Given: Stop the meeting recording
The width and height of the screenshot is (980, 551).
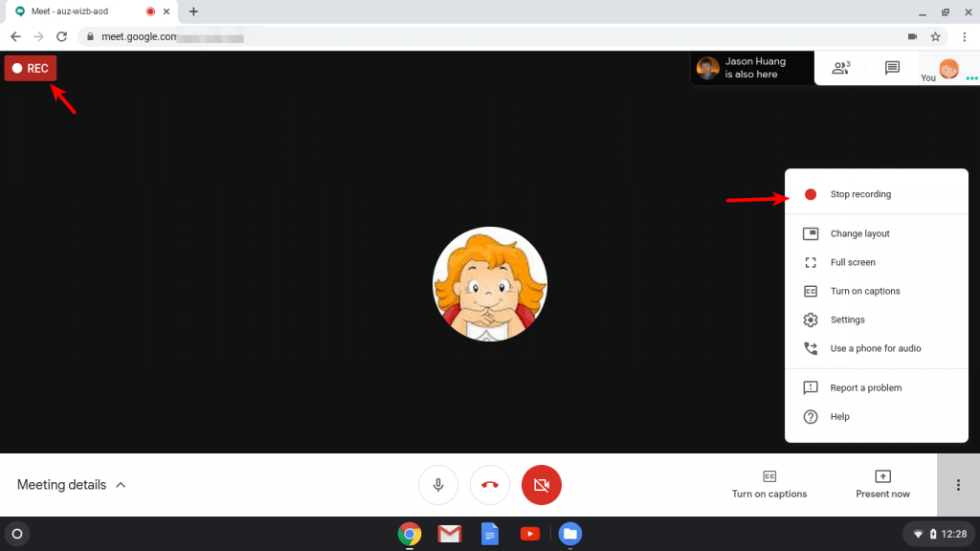Looking at the screenshot, I should 877,194.
